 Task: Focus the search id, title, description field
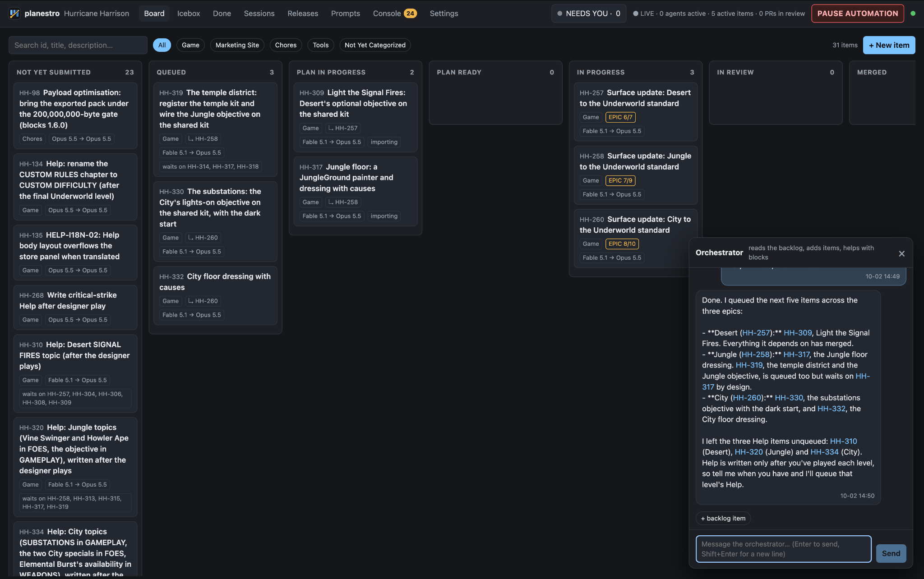coord(78,45)
